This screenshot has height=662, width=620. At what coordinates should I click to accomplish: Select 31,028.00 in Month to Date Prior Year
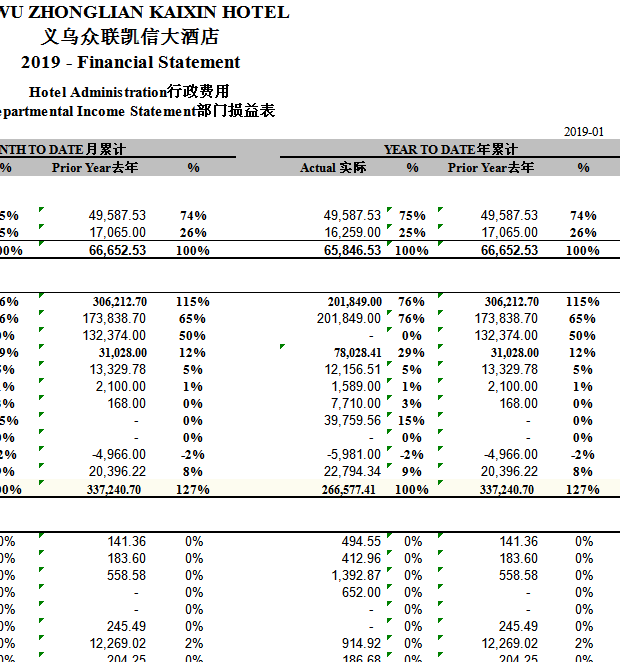[123, 353]
